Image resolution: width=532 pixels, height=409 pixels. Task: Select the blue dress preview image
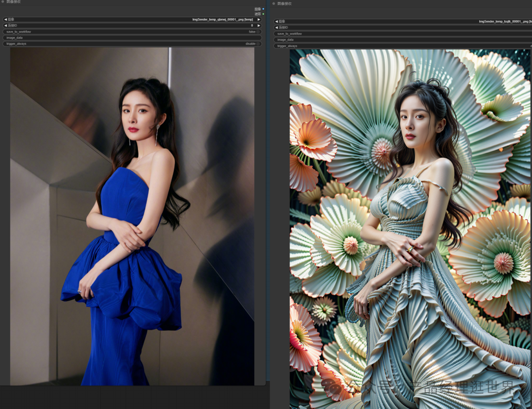pyautogui.click(x=132, y=217)
